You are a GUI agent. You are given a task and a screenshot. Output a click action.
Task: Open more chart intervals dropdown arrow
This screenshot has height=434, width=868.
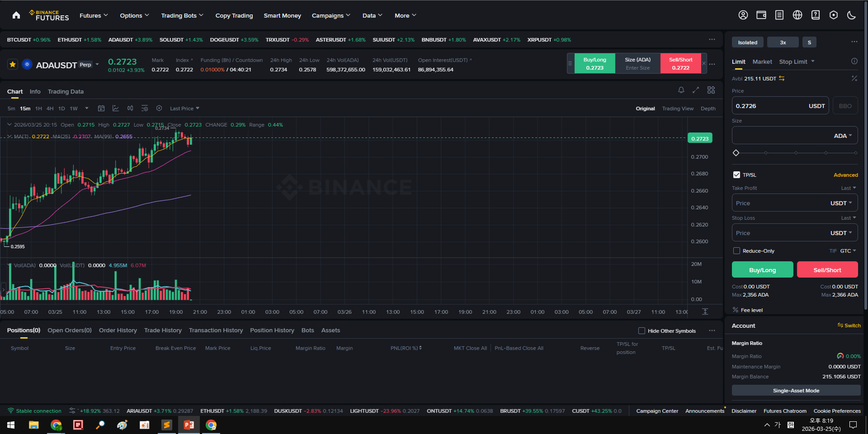87,108
